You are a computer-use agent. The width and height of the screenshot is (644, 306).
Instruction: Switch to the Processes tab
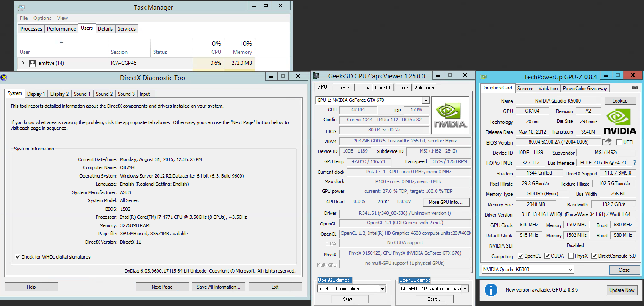point(31,29)
